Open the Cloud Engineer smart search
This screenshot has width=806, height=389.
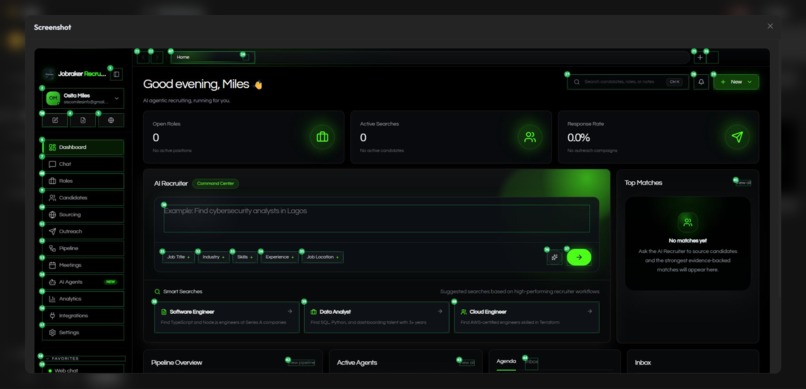coord(527,317)
